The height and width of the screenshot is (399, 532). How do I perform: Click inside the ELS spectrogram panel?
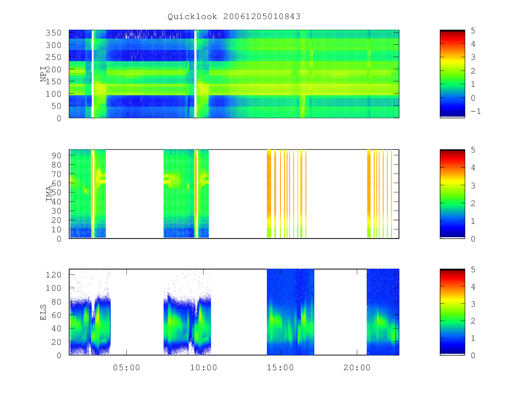[234, 312]
